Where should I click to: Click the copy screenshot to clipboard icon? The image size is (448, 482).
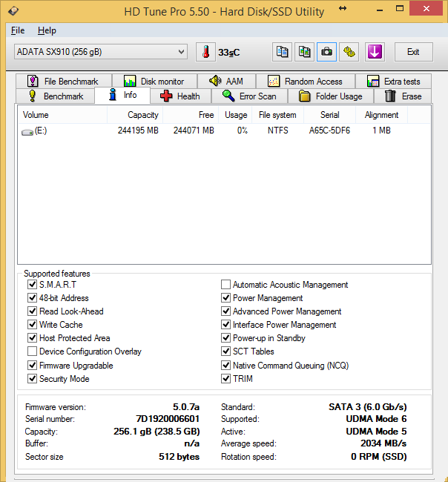click(304, 52)
